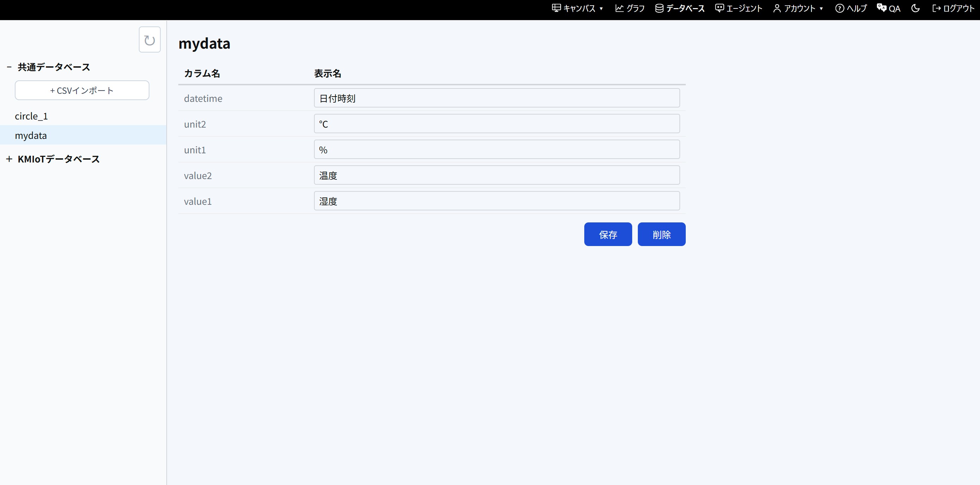
Task: Select the データベース icon in the navigation
Action: (x=659, y=8)
